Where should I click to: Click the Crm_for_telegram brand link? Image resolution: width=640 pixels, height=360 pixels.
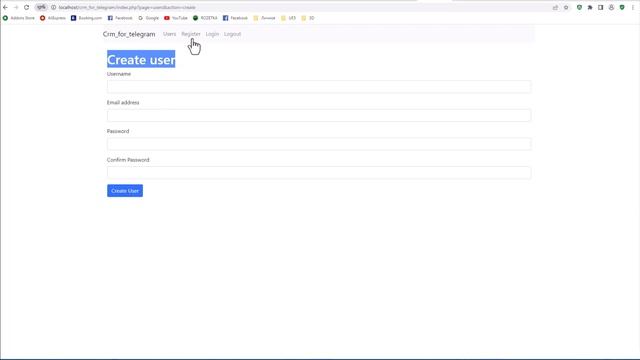click(129, 34)
